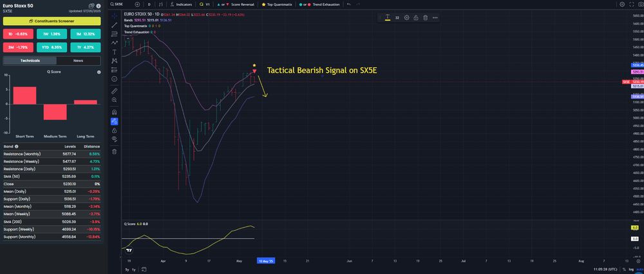Select the trend line drawing tool
The image size is (644, 274).
(x=114, y=25)
